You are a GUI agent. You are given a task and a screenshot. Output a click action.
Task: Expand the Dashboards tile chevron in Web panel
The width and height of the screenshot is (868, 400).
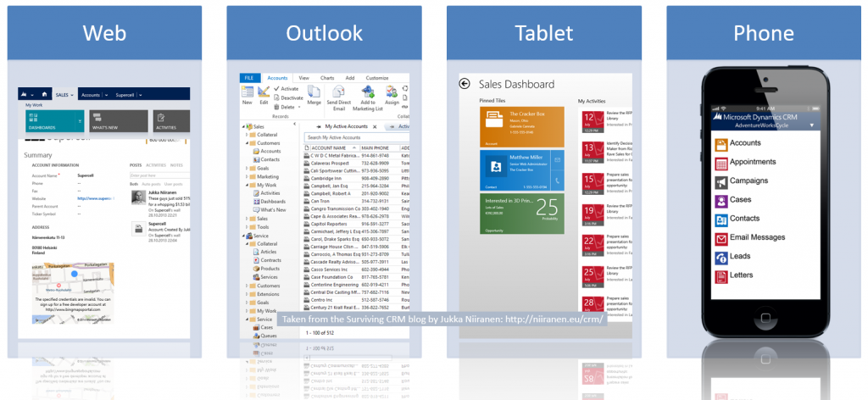(81, 120)
